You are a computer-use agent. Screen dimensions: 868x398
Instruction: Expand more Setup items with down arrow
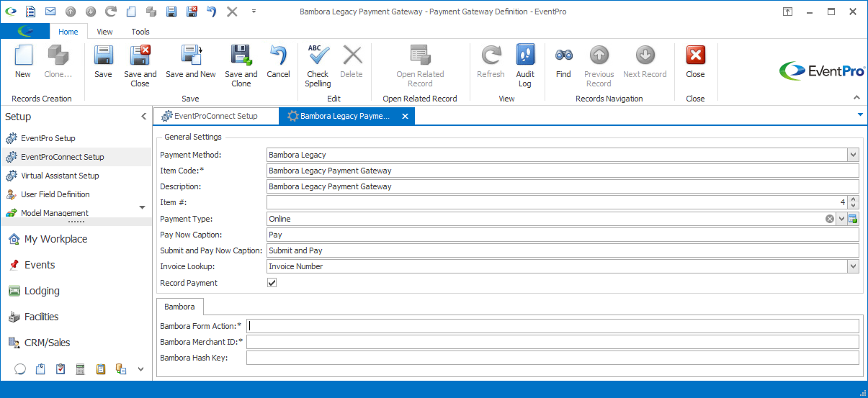[x=142, y=207]
